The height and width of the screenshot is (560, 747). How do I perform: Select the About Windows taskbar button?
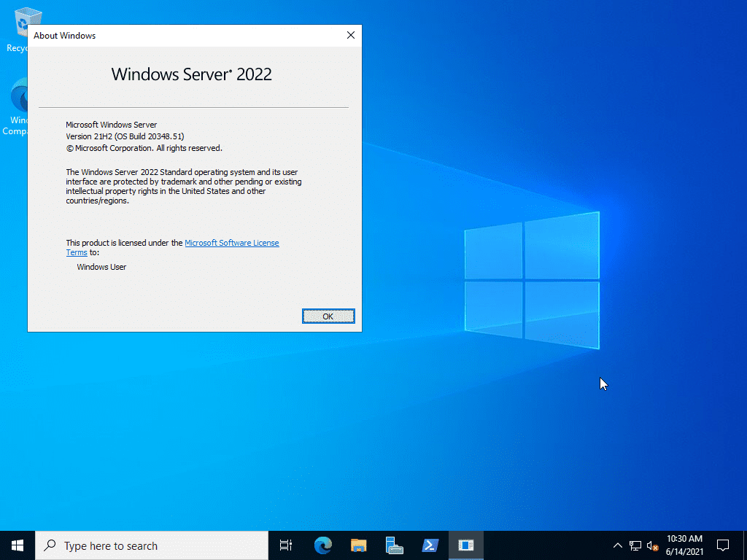(465, 545)
